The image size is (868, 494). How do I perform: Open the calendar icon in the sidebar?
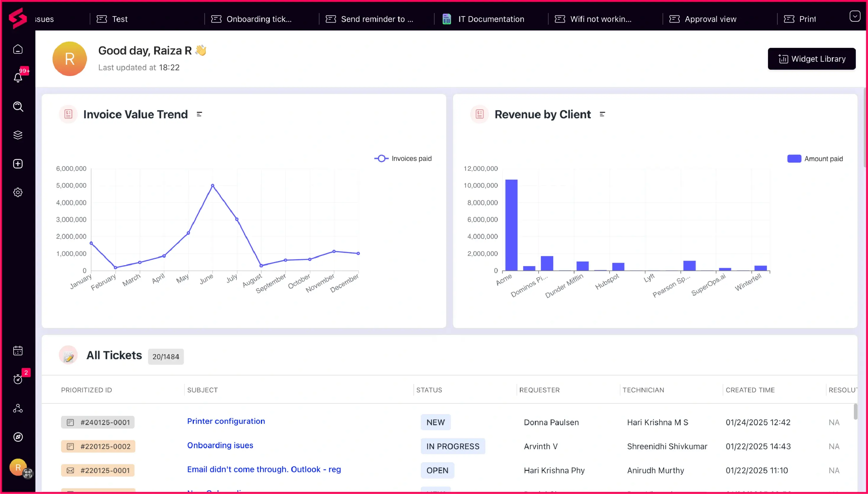pyautogui.click(x=18, y=350)
